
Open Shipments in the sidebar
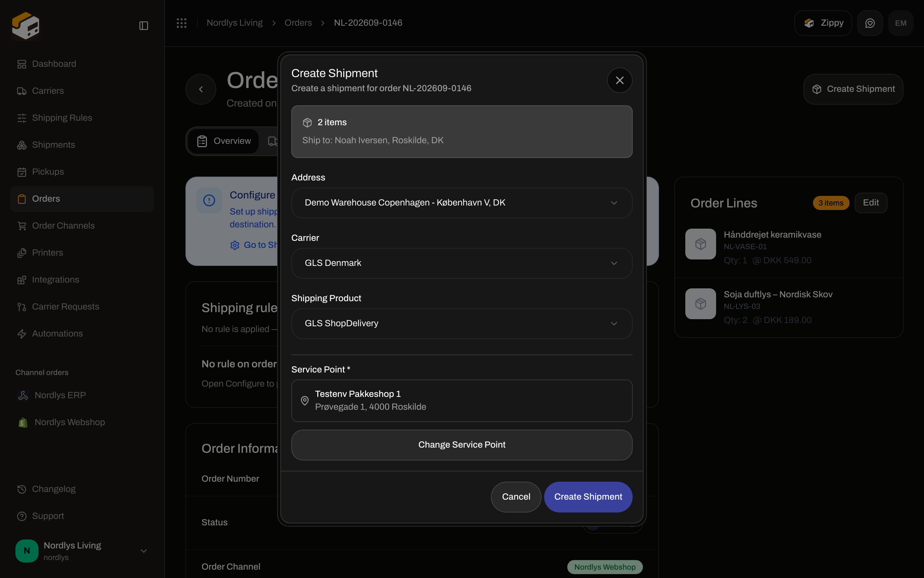[x=82, y=145]
